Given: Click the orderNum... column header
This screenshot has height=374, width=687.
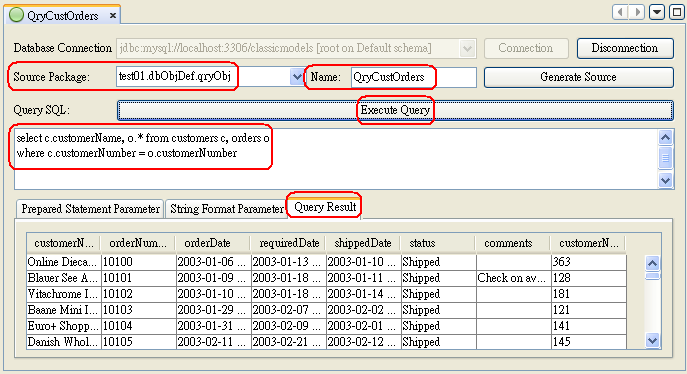Looking at the screenshot, I should pos(138,243).
